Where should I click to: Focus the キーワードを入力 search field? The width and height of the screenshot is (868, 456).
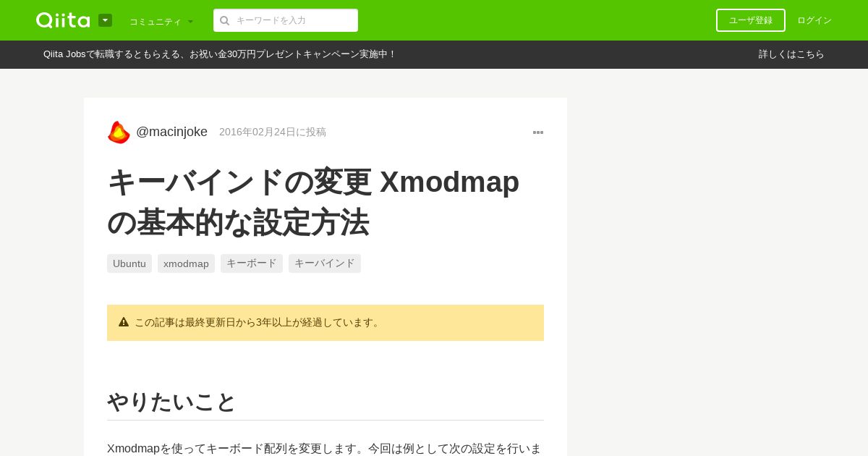(x=286, y=20)
